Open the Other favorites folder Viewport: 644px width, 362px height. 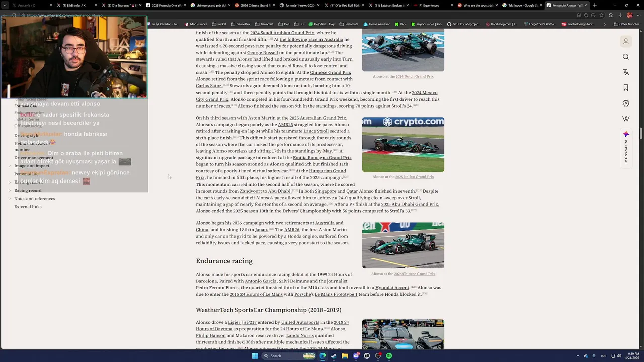click(626, 24)
